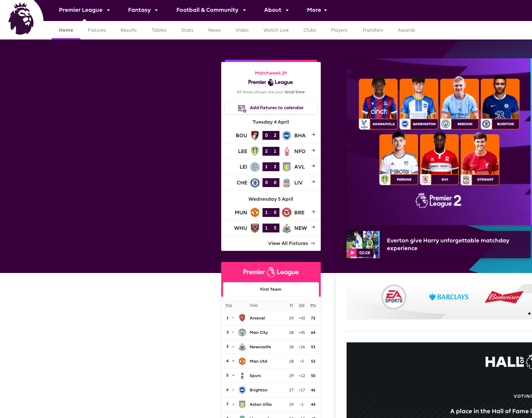Open the Players tab
Screen dimensions: 532x418
pos(339,30)
